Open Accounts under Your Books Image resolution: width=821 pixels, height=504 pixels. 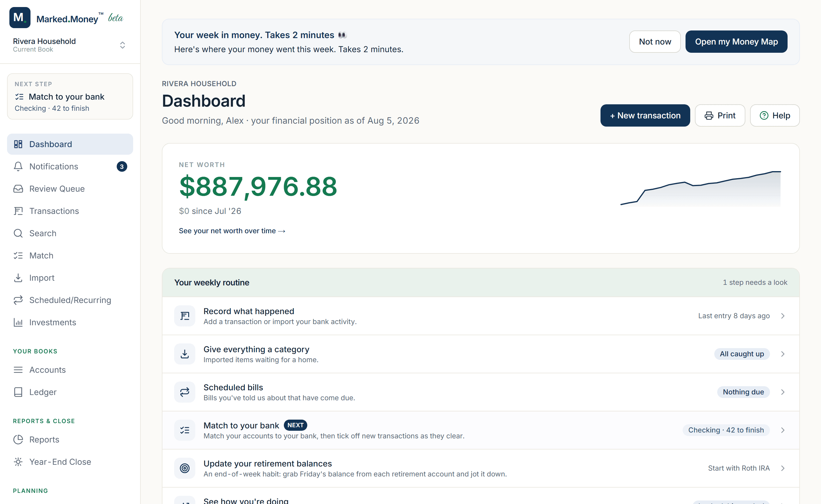[x=70, y=370]
